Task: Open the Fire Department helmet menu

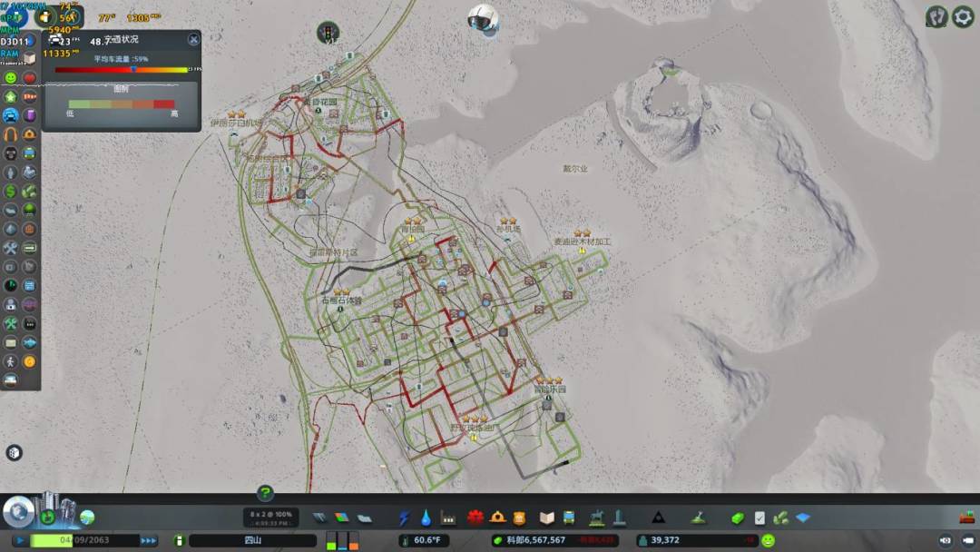Action: tap(497, 517)
